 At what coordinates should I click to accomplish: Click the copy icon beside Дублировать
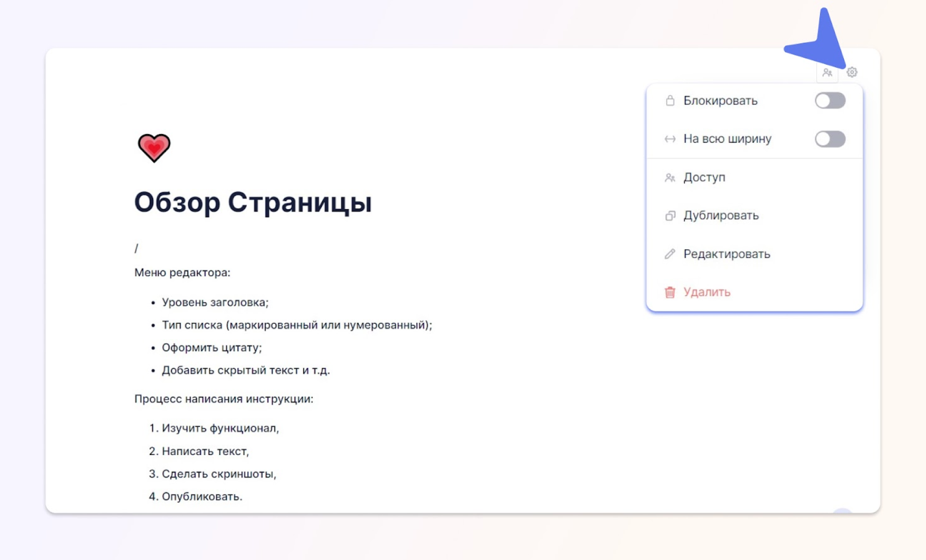670,215
